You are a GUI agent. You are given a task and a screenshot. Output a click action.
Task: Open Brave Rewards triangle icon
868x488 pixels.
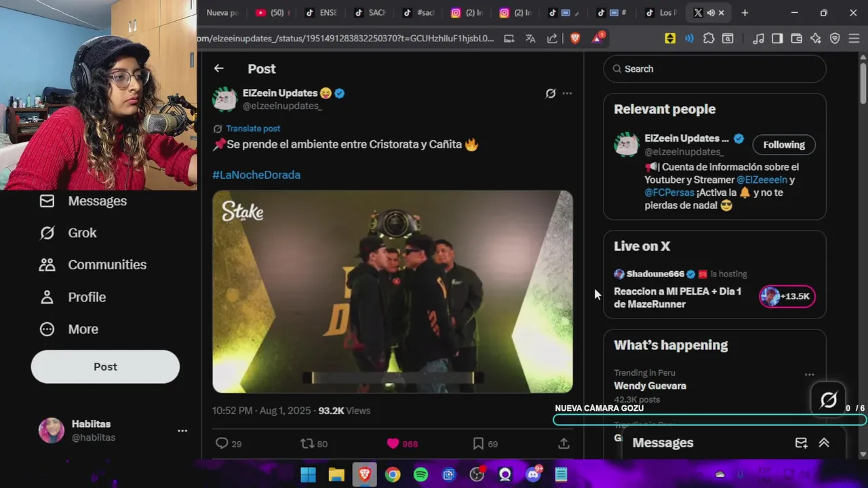[597, 38]
